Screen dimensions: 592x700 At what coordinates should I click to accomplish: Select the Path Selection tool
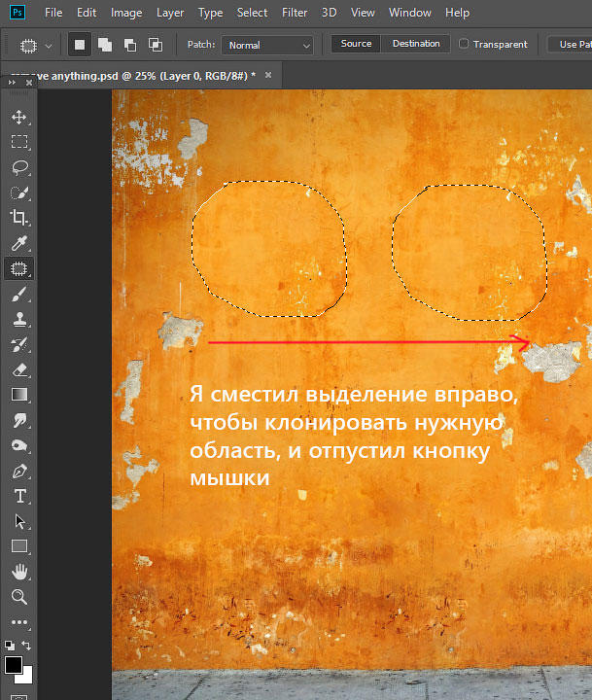(x=18, y=521)
